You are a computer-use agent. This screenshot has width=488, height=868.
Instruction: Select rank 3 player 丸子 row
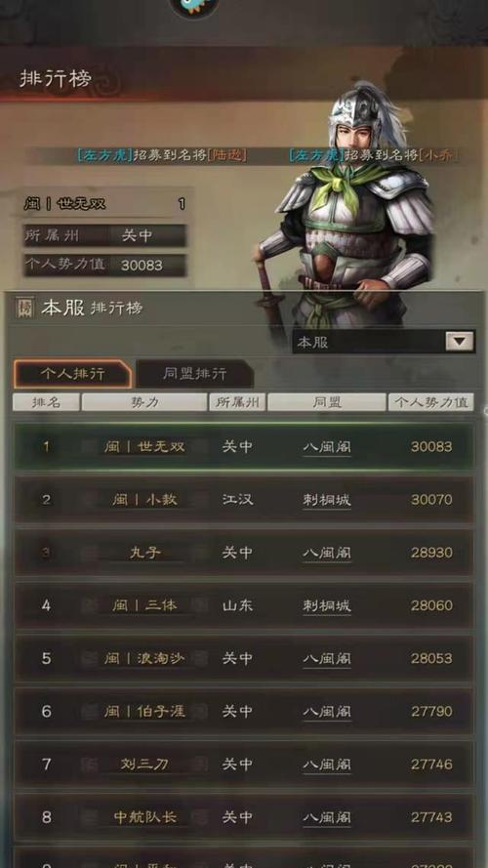pos(243,553)
